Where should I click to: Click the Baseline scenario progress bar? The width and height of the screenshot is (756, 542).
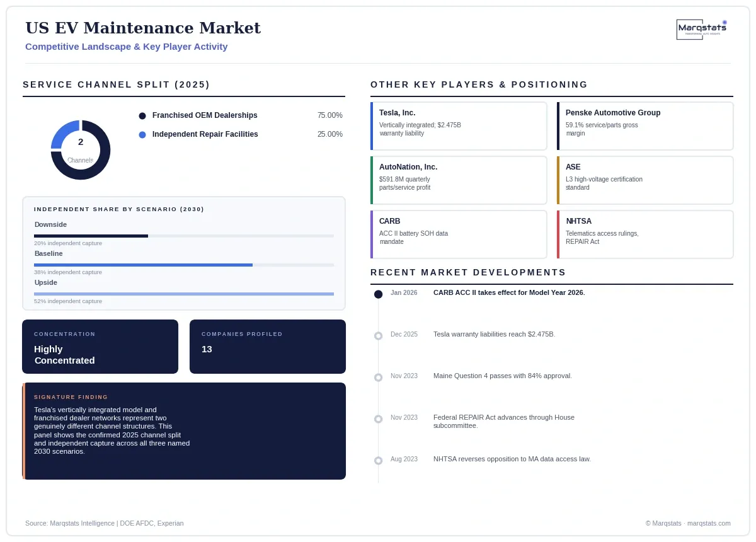point(184,265)
